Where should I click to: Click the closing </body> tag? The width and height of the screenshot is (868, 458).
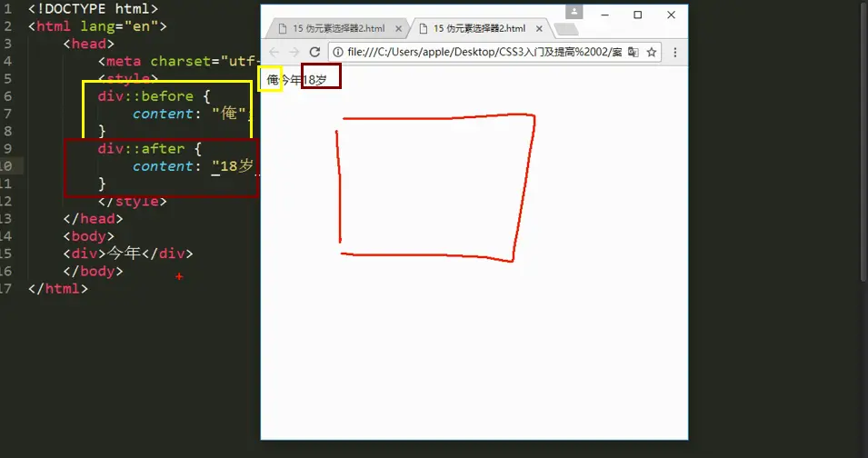pos(93,272)
